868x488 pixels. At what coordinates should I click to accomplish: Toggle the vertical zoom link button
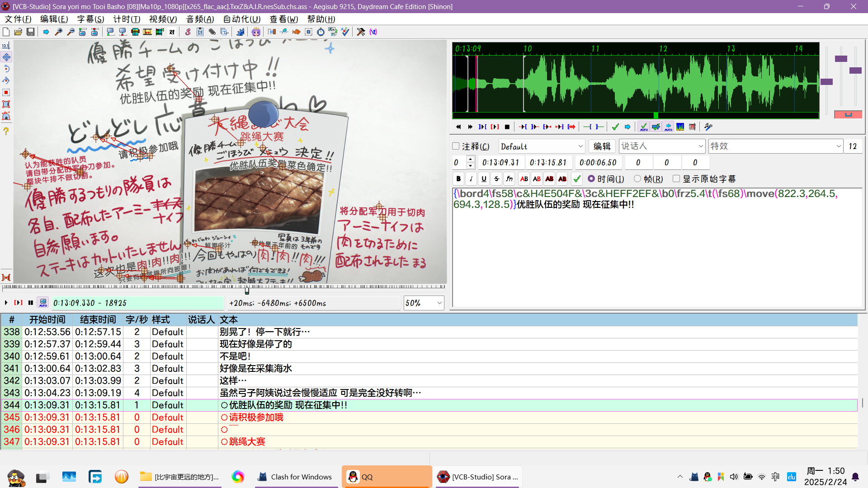[x=848, y=115]
